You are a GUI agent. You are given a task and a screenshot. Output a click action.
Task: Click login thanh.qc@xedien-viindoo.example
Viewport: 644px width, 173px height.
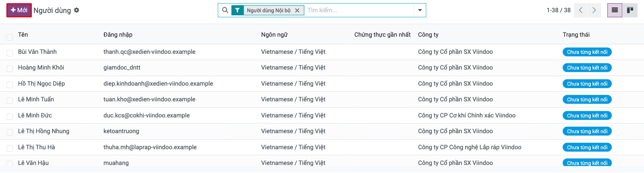point(149,52)
